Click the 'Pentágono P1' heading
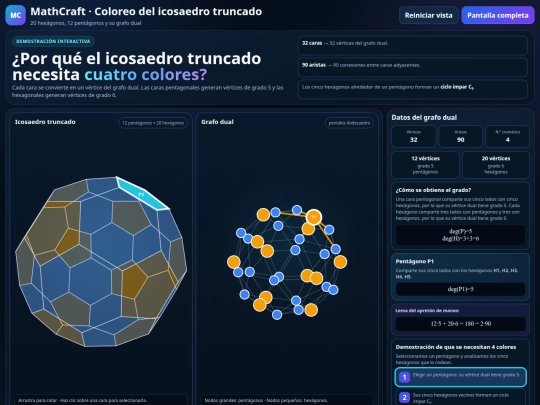 (415, 261)
